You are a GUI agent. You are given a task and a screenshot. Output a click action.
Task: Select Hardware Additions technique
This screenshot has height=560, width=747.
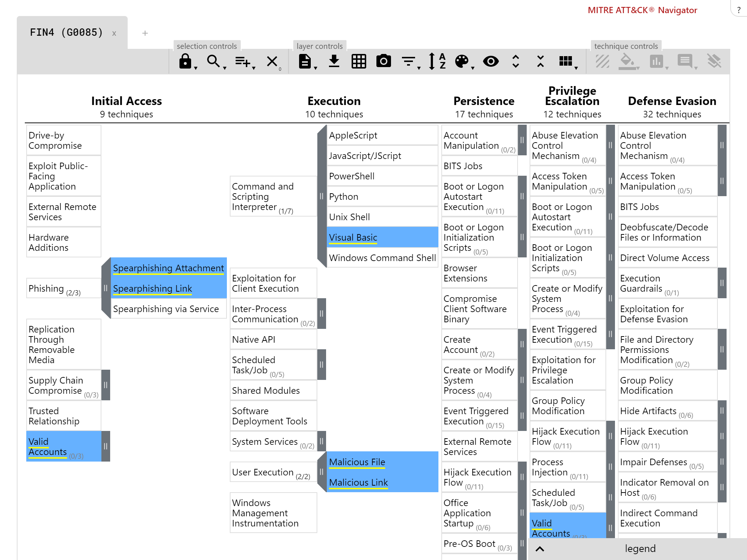tap(64, 242)
